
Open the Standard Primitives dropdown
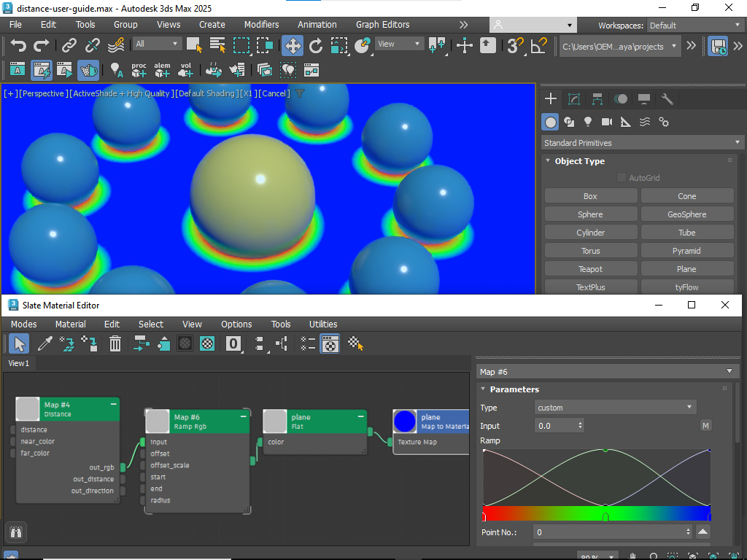coord(642,143)
